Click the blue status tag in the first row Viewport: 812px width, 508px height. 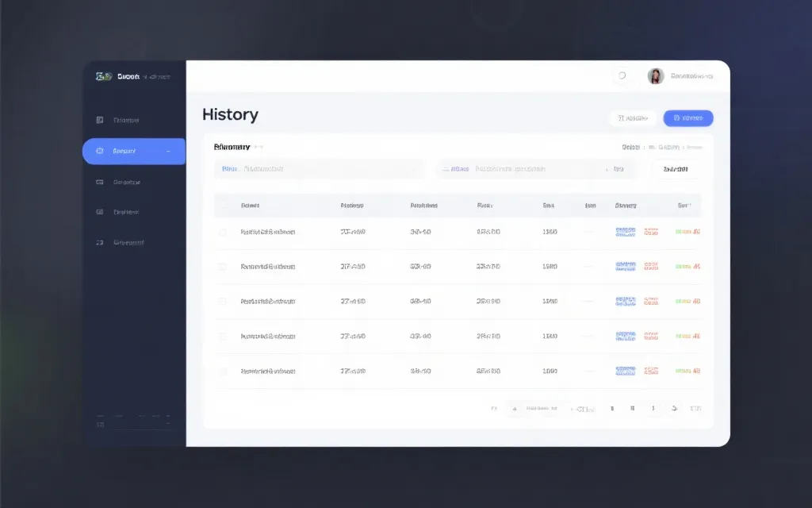tap(626, 233)
